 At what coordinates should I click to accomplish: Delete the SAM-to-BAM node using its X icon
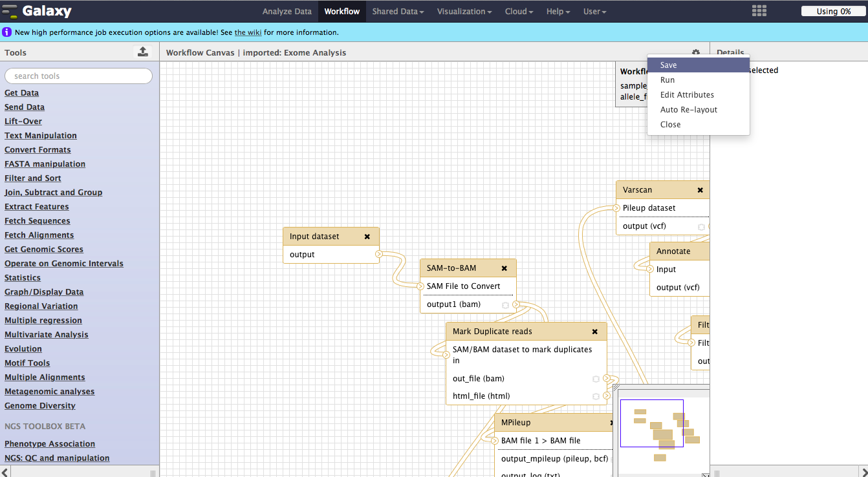pyautogui.click(x=505, y=268)
